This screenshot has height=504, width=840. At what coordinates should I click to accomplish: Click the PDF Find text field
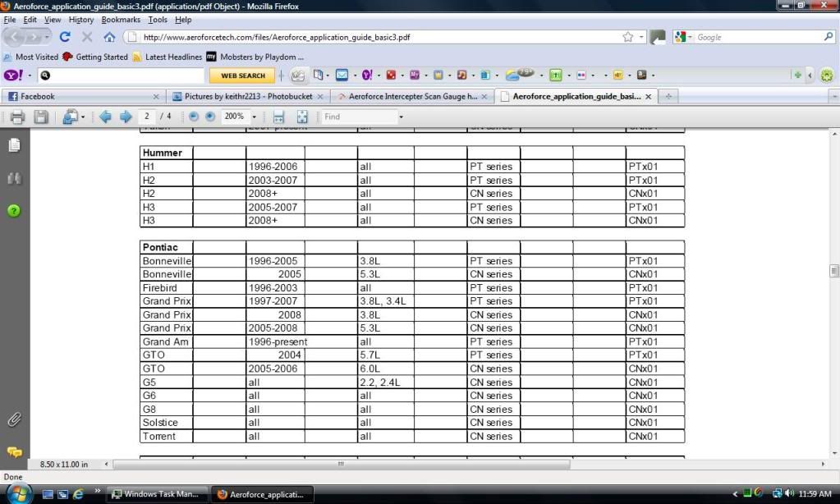pos(360,117)
